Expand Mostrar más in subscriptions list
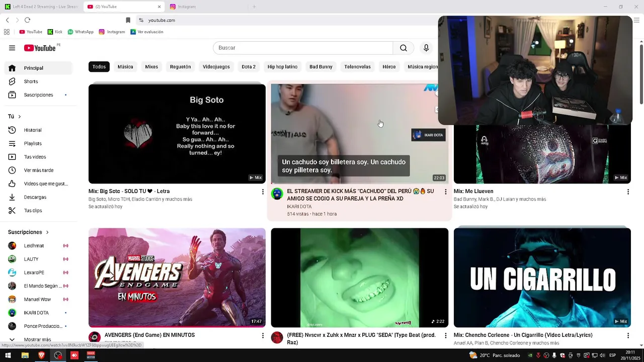This screenshot has height=362, width=644. [x=38, y=339]
